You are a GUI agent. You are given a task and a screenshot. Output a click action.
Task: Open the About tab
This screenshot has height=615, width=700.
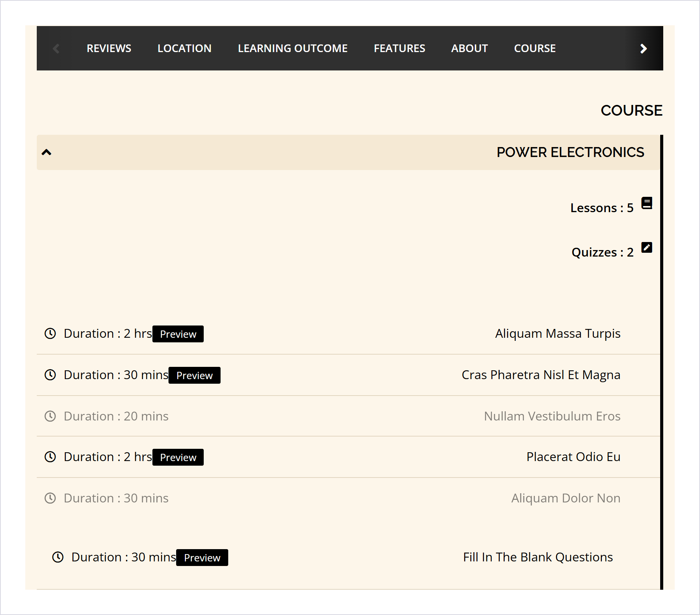pyautogui.click(x=469, y=48)
